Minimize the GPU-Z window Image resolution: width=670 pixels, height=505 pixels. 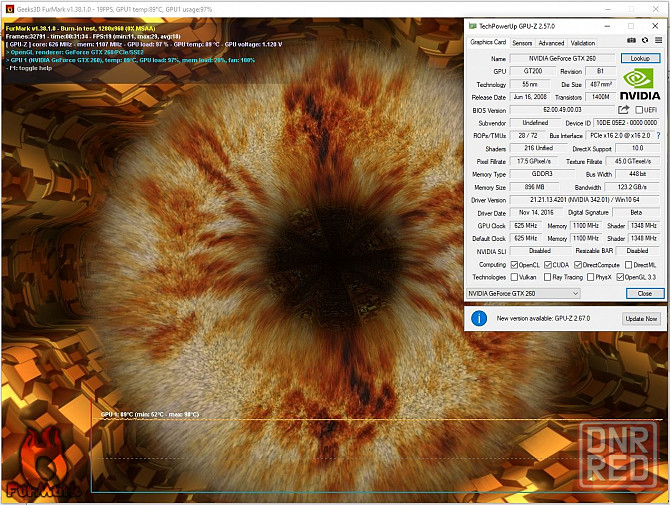(x=607, y=26)
